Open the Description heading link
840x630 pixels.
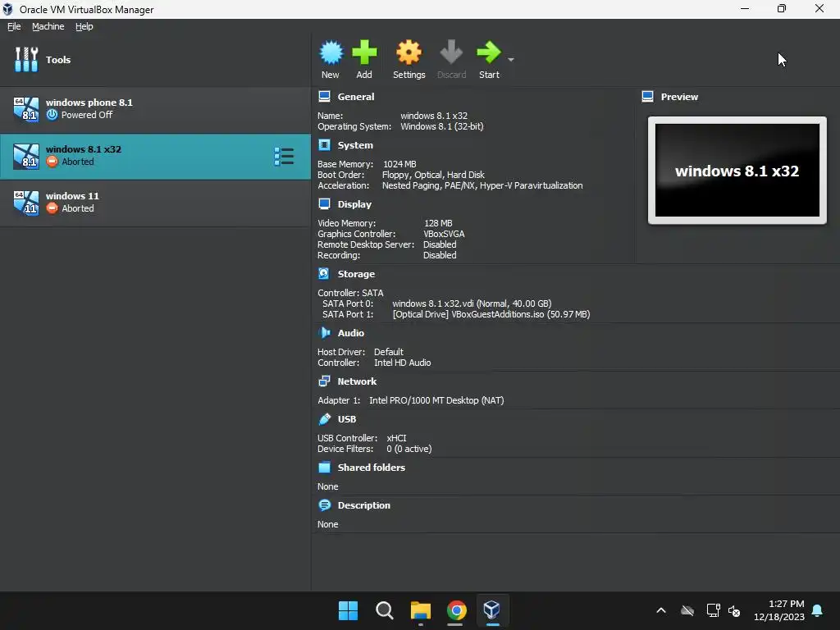pyautogui.click(x=363, y=505)
